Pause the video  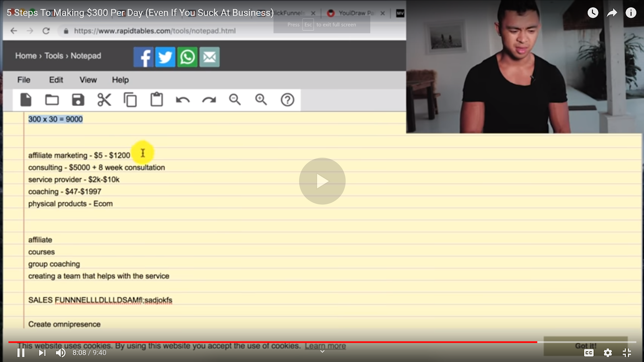[x=21, y=353]
